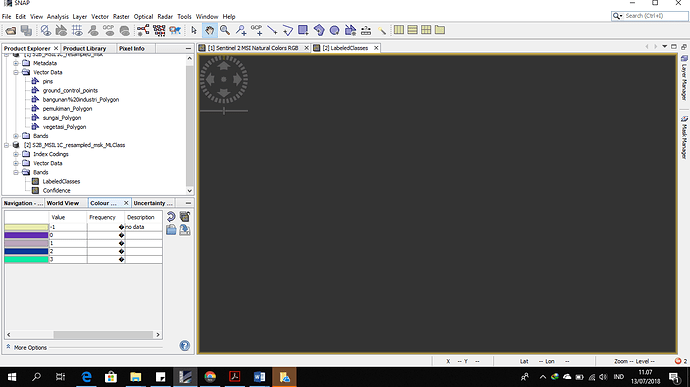Collapse the first Vector Data folder
Image resolution: width=690 pixels, height=387 pixels.
tap(16, 72)
